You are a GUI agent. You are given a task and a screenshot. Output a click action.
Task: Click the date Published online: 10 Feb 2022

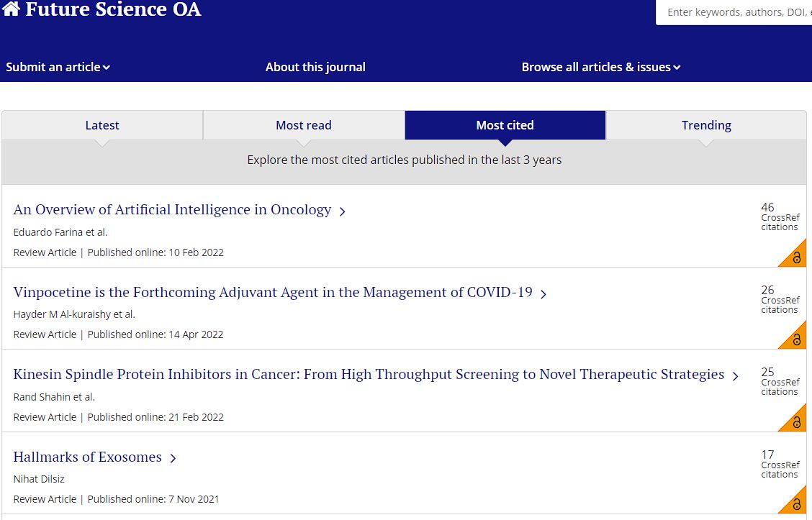(155, 252)
